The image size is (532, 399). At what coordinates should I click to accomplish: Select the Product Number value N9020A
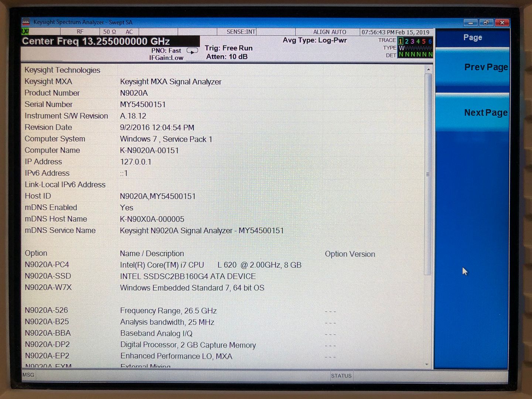134,93
